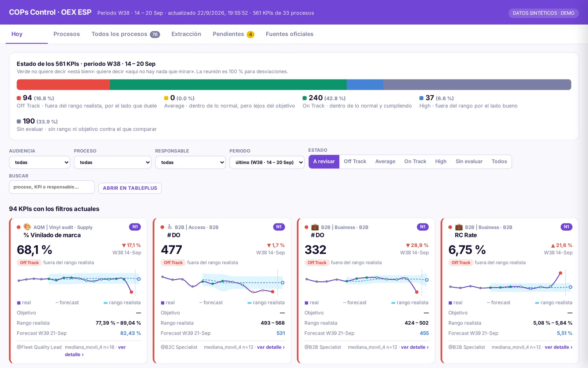Click the N1 badge on the RC Rate card
The height and width of the screenshot is (368, 588).
tap(566, 227)
